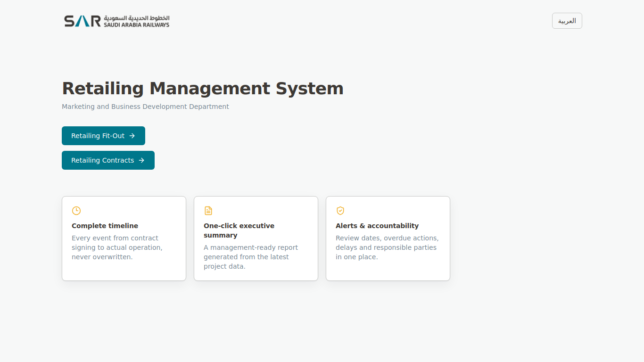Switch language with the العربية button

pos(567,21)
